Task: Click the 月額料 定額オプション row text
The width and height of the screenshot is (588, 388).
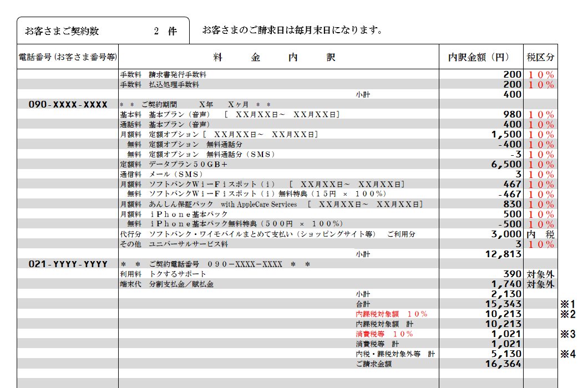Action: click(x=219, y=134)
